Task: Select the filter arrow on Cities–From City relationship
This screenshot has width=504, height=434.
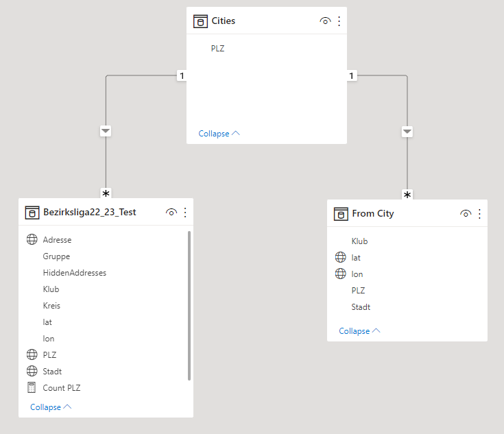Action: coord(407,132)
